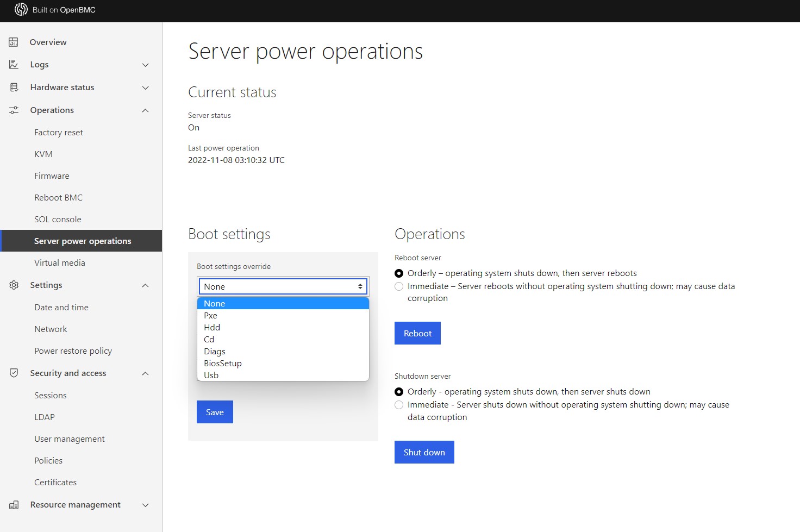Screen dimensions: 800x532
Task: Click the Overview dashboard icon
Action: point(14,42)
